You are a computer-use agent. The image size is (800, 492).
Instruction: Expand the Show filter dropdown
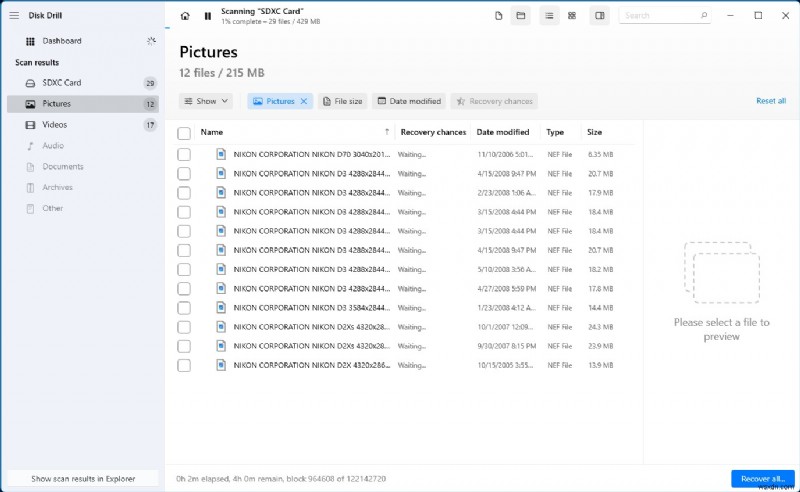206,101
